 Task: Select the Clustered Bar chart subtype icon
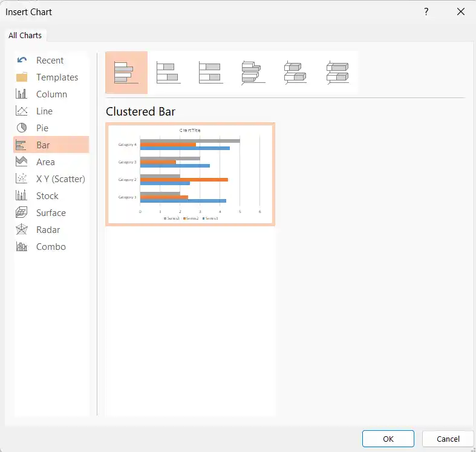click(x=126, y=73)
